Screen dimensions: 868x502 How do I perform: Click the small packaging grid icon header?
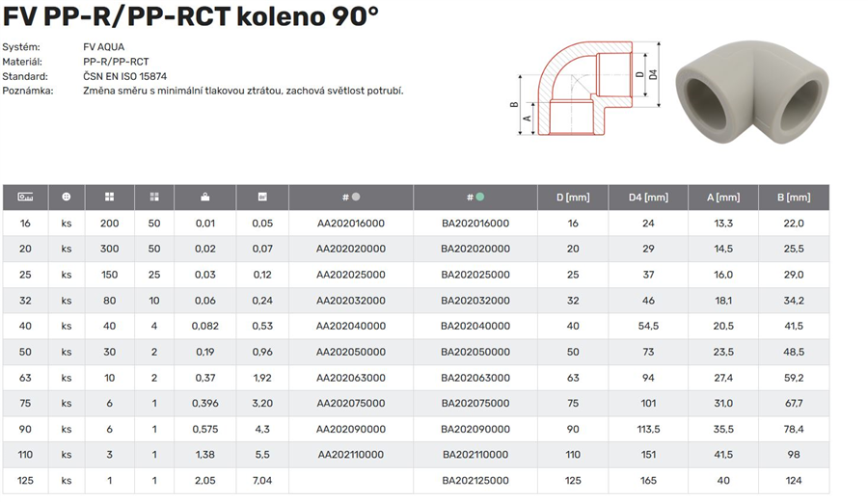(154, 197)
